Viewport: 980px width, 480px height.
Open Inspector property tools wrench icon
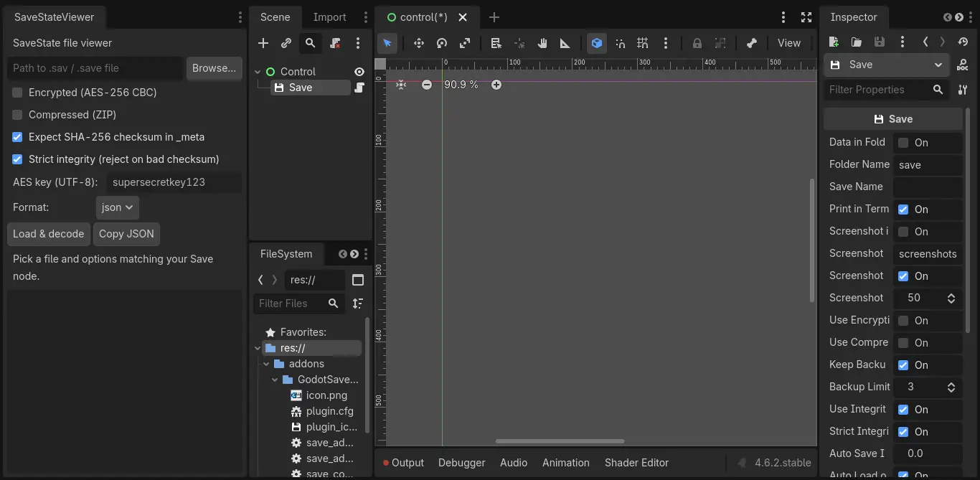coord(963,90)
